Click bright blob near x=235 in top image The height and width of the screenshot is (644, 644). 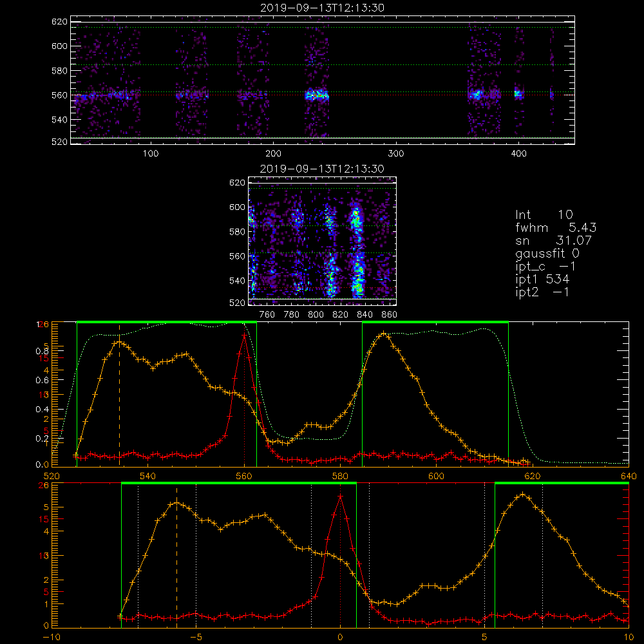point(317,95)
